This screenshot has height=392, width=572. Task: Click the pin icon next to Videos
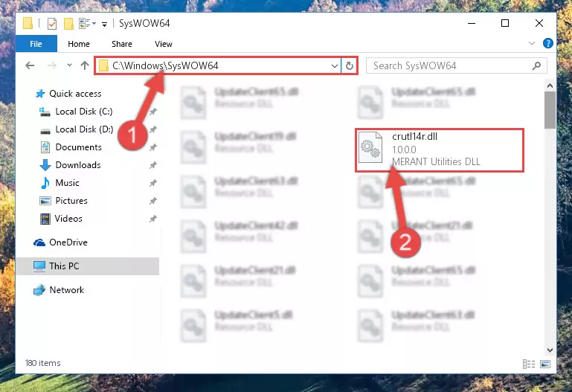[x=152, y=219]
